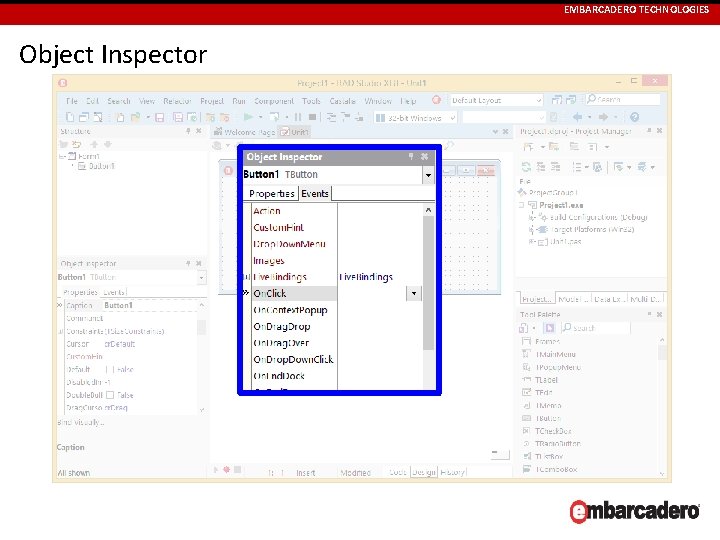Click the IDE Insight search field
Screen dimensions: 720x540
[623, 99]
